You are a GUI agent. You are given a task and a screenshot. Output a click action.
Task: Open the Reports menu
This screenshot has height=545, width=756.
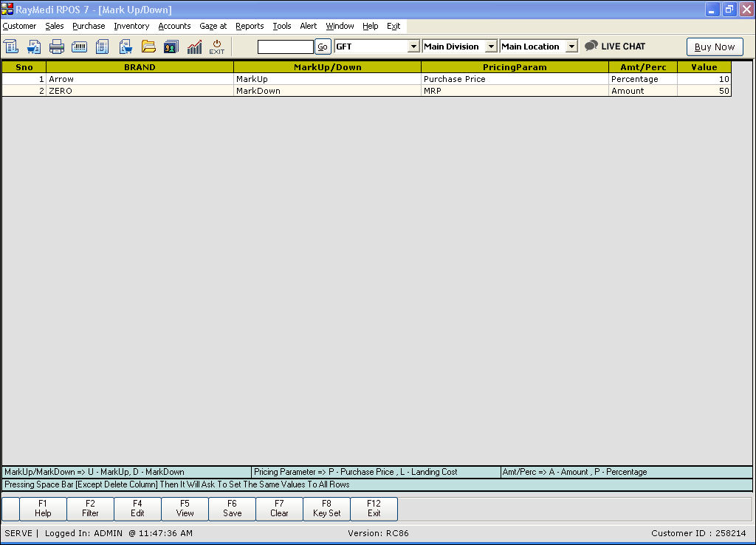pos(250,26)
